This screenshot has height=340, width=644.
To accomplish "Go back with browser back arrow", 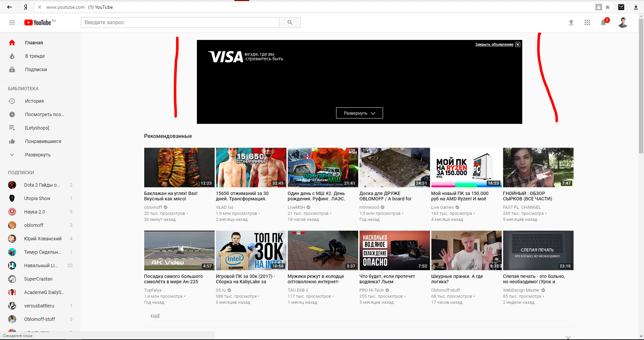I will pyautogui.click(x=9, y=7).
